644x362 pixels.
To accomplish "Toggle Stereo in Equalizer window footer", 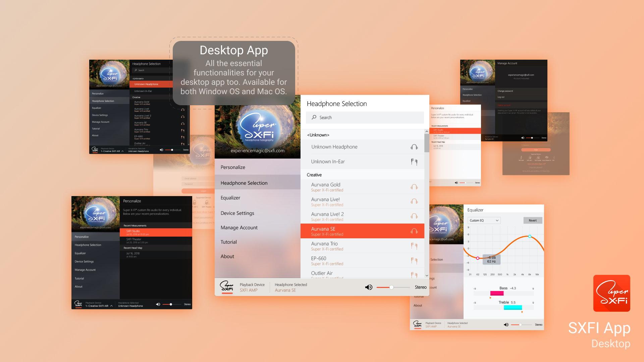I will [x=539, y=325].
